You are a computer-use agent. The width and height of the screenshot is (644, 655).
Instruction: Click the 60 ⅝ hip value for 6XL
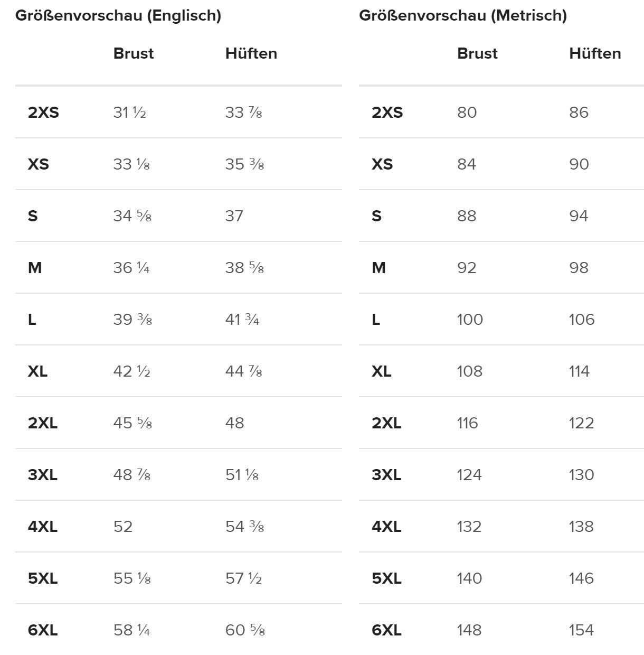[245, 630]
